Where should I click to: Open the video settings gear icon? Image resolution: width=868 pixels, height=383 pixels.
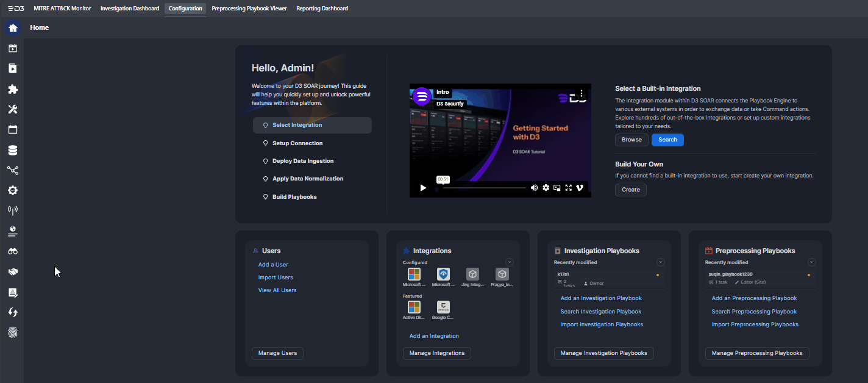[x=546, y=188]
